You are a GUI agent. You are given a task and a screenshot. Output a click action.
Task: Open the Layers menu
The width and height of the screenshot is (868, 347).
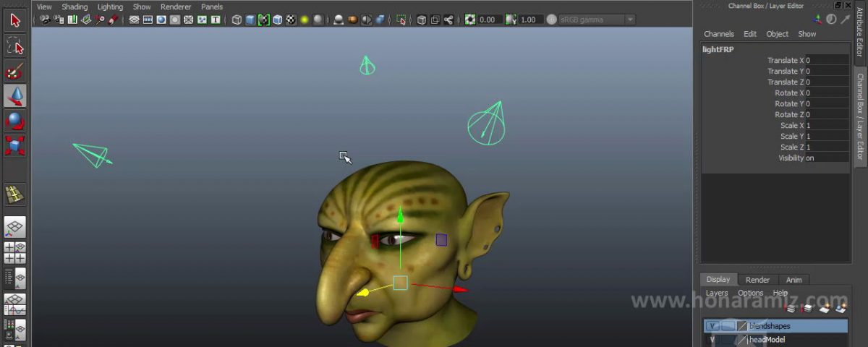[x=717, y=293]
